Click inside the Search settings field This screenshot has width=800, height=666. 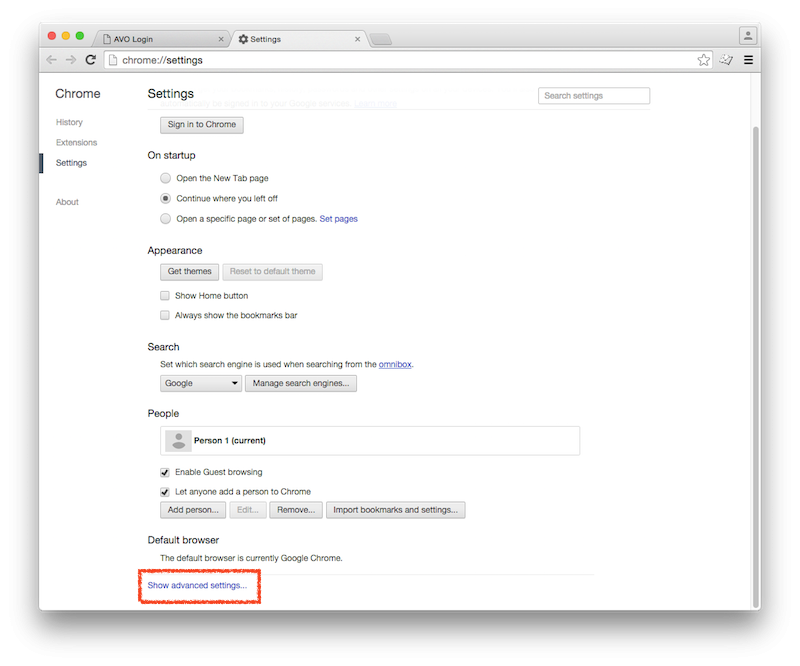pos(594,95)
